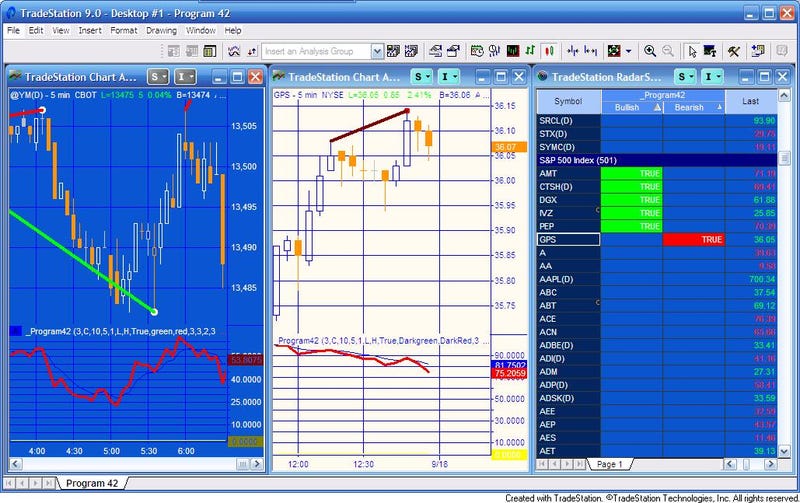Viewport: 800px width, 503px height.
Task: Open the hammer and wrench tools icon
Action: click(734, 51)
